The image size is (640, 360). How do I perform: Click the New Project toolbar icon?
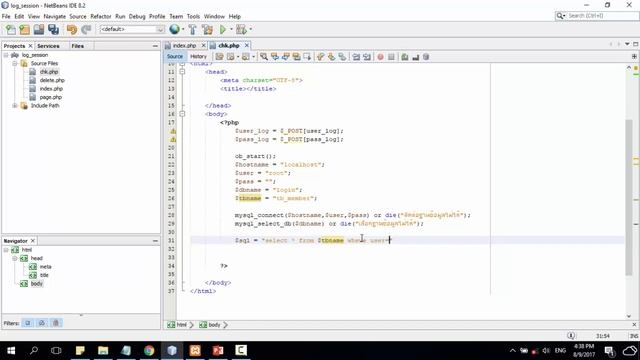click(x=24, y=29)
